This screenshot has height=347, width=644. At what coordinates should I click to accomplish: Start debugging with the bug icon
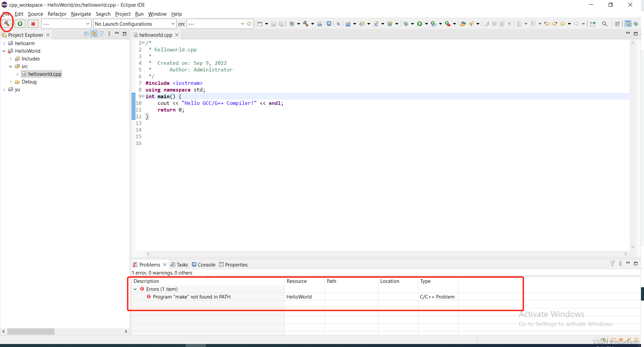coord(405,24)
